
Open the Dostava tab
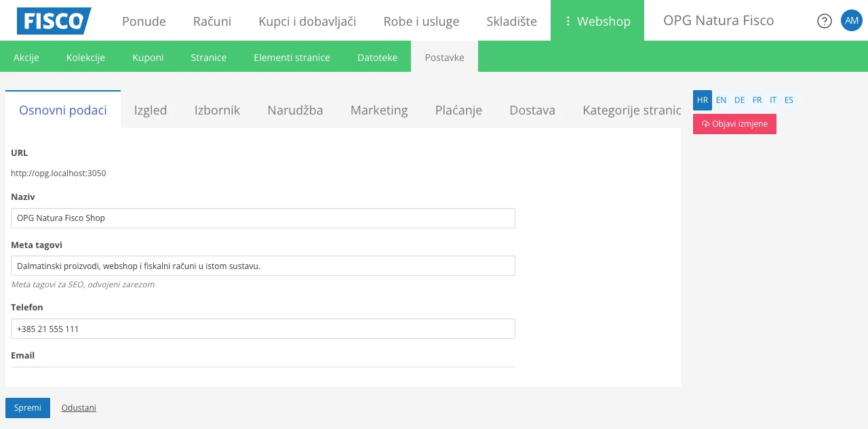coord(532,110)
